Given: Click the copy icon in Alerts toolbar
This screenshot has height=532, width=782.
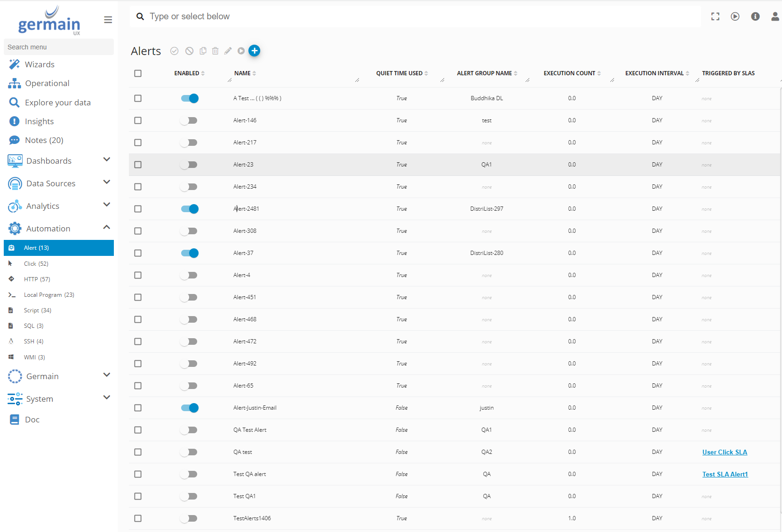Looking at the screenshot, I should [x=203, y=51].
